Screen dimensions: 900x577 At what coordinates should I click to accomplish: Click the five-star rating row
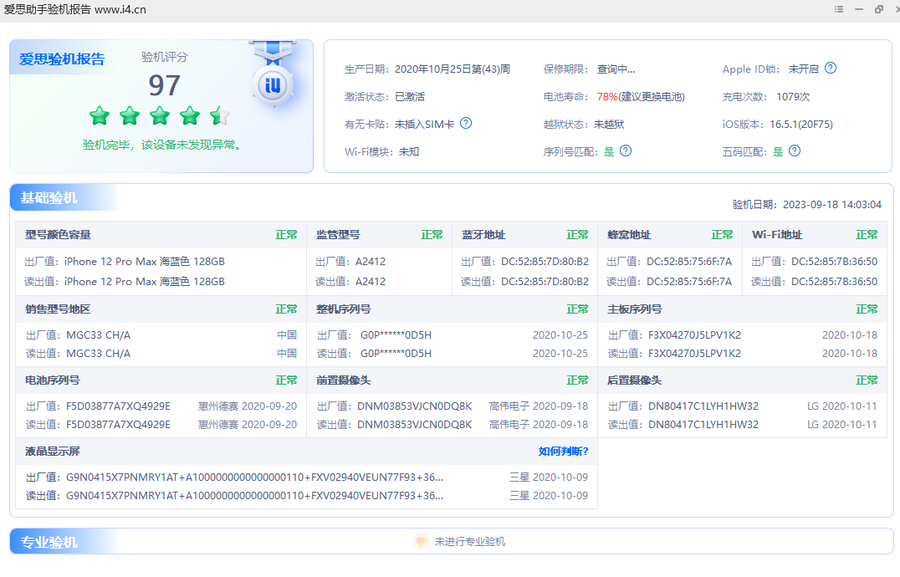pos(160,116)
